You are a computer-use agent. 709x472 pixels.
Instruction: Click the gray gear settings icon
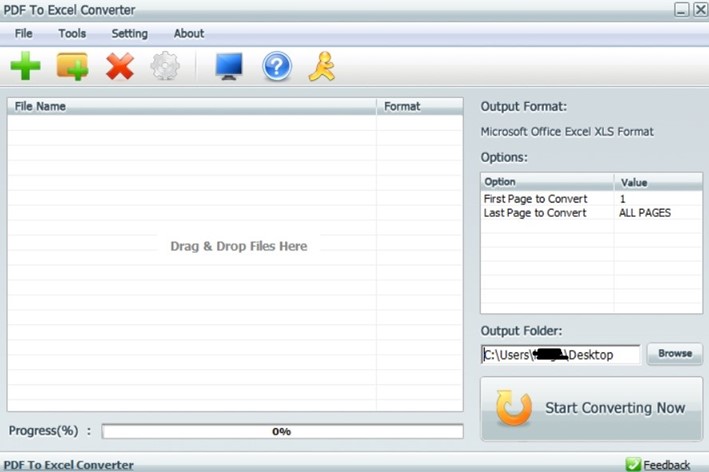[x=165, y=66]
